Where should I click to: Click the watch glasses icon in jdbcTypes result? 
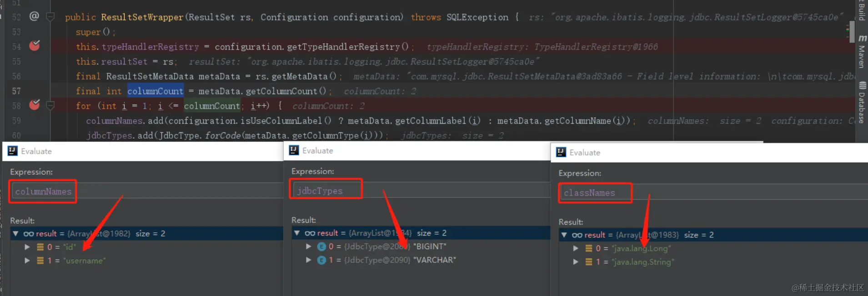click(x=310, y=233)
